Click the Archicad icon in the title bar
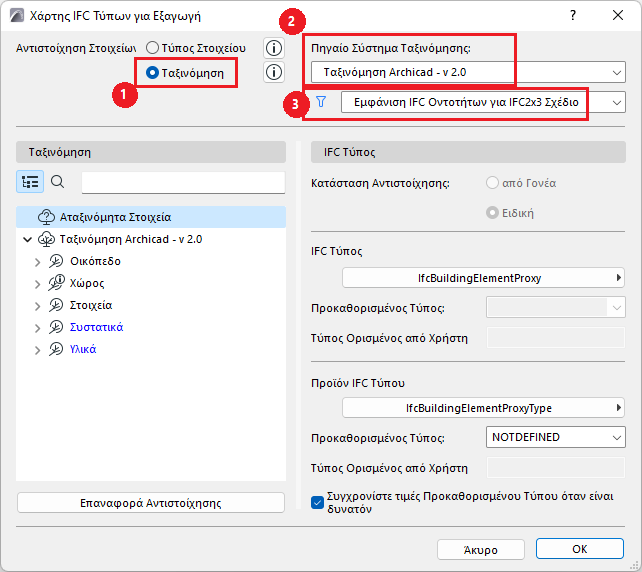The width and height of the screenshot is (642, 572). pos(17,16)
